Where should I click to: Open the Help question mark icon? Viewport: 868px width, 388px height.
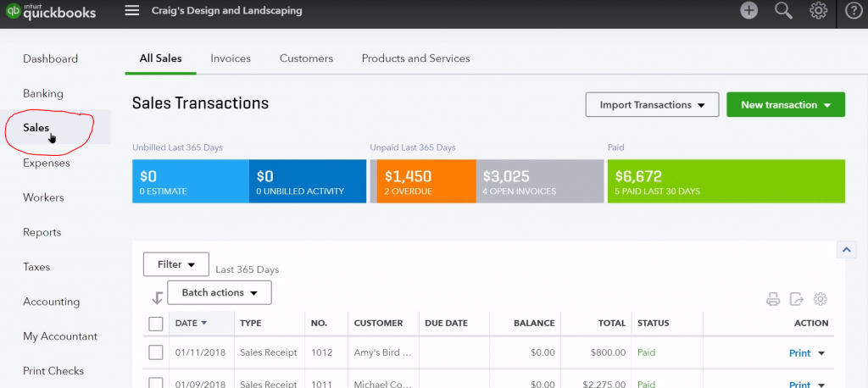pos(853,11)
